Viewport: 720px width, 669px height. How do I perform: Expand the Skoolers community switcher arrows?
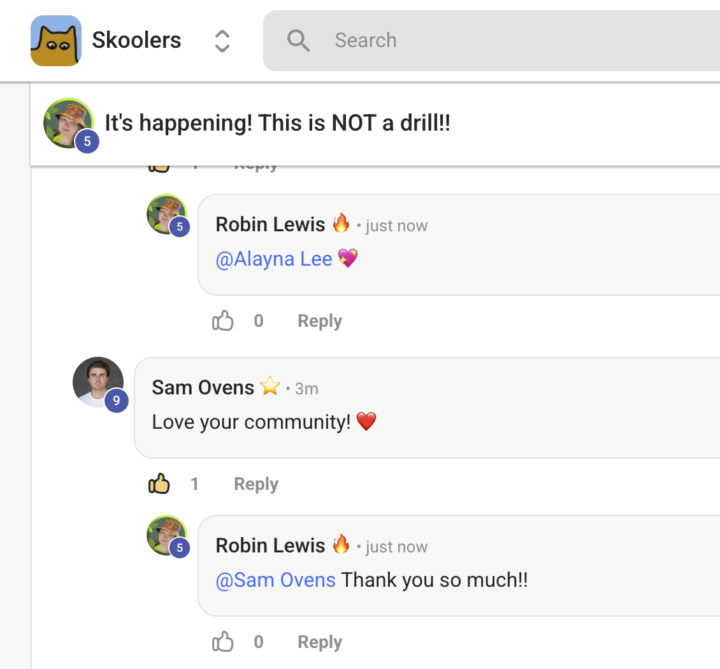pyautogui.click(x=222, y=41)
